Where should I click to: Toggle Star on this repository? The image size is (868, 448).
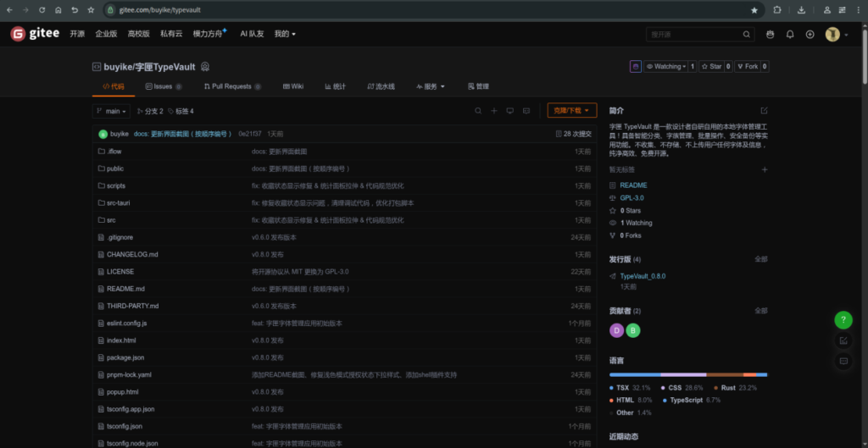coord(712,66)
